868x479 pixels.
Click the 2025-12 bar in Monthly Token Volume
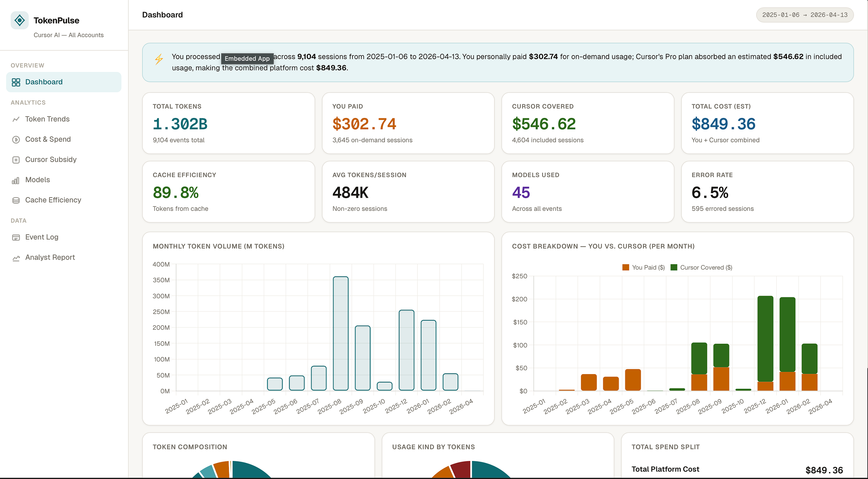pyautogui.click(x=406, y=350)
